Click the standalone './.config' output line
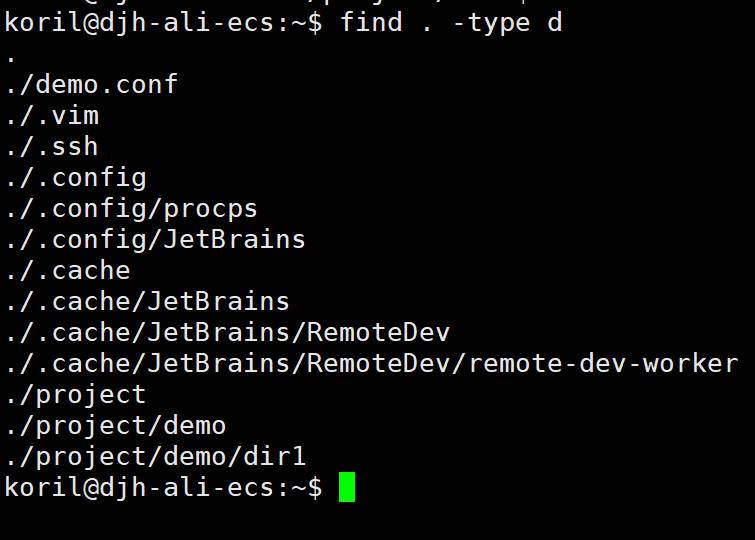755x540 pixels. (75, 177)
